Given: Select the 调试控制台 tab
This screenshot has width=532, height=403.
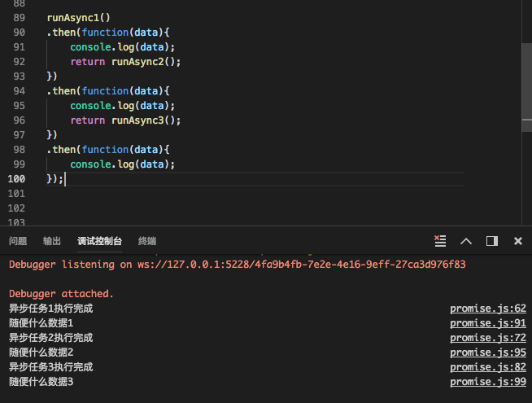Looking at the screenshot, I should click(x=99, y=241).
